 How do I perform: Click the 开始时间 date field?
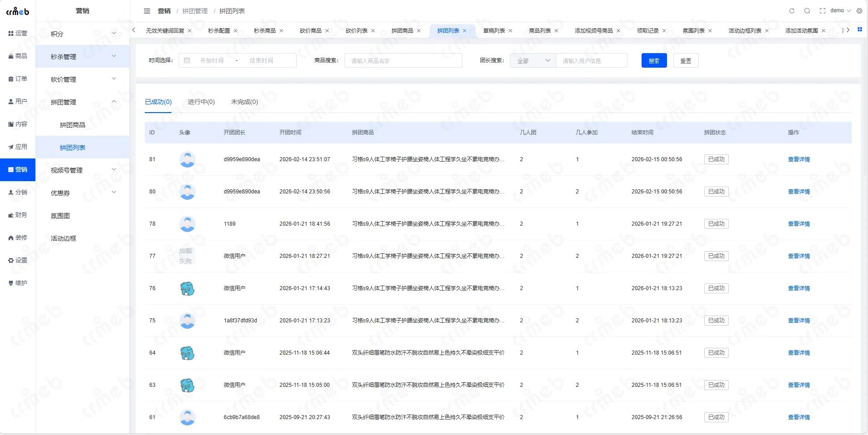tap(212, 60)
